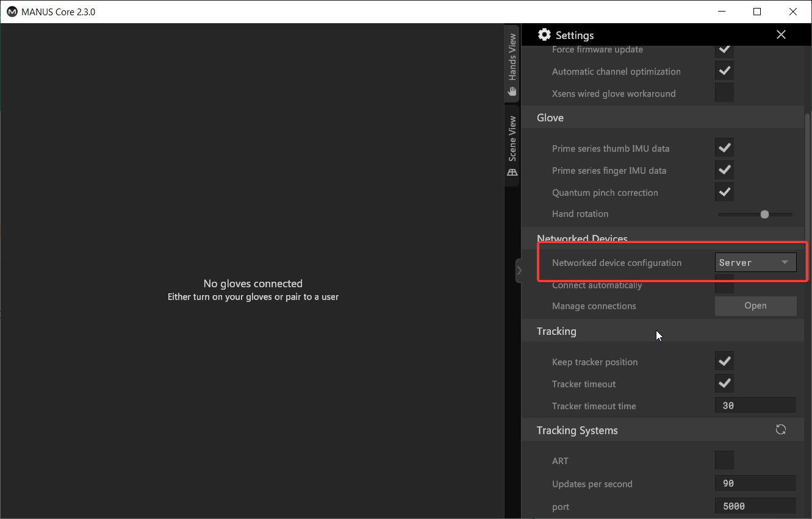Enable Xsens wired glove workaround
Image resolution: width=812 pixels, height=519 pixels.
coord(724,93)
